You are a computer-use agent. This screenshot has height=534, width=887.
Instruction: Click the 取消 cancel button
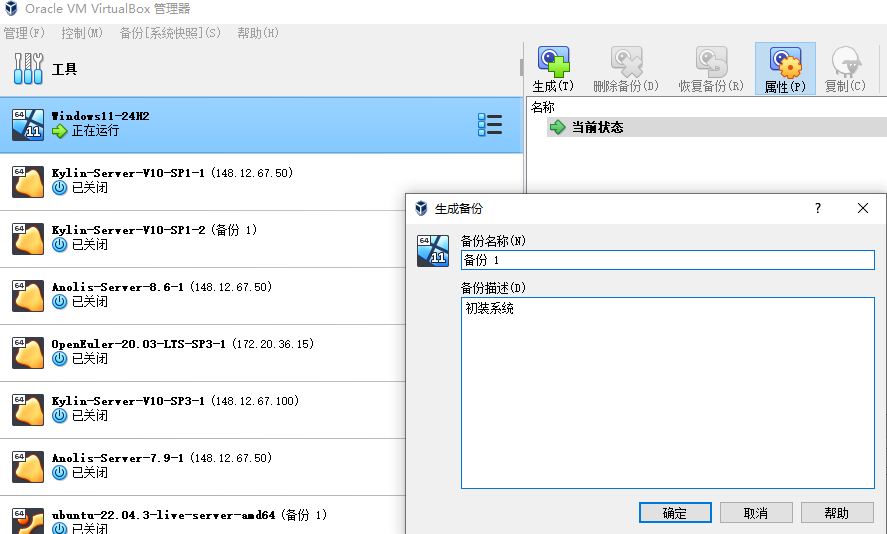coord(756,513)
